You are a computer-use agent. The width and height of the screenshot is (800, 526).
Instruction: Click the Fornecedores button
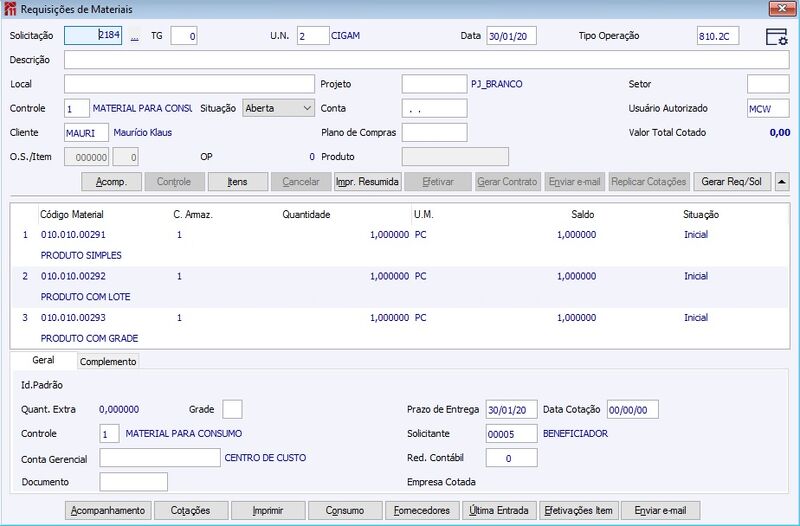click(x=422, y=510)
